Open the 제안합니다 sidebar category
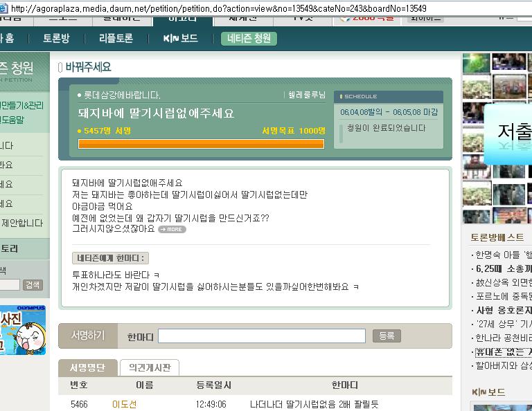532x411 pixels. pos(21,223)
